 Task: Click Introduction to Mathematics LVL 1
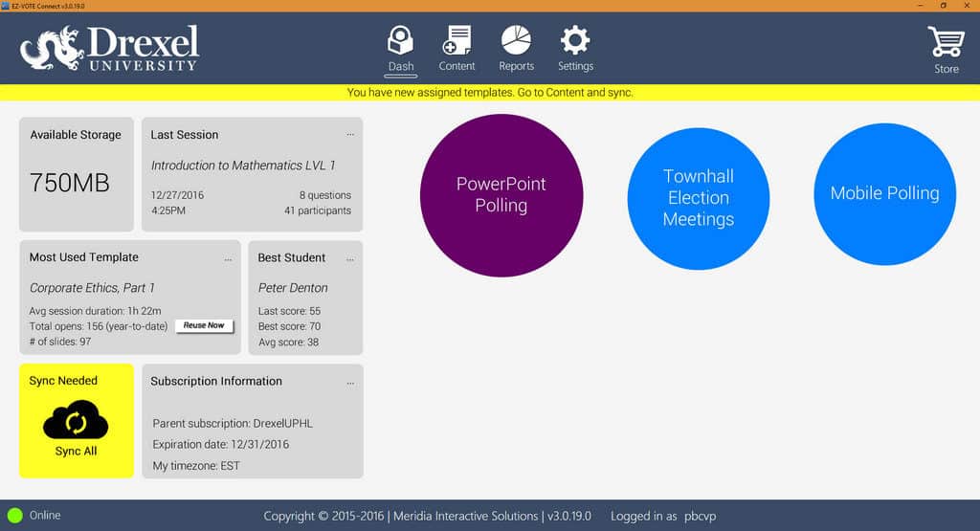tap(243, 166)
